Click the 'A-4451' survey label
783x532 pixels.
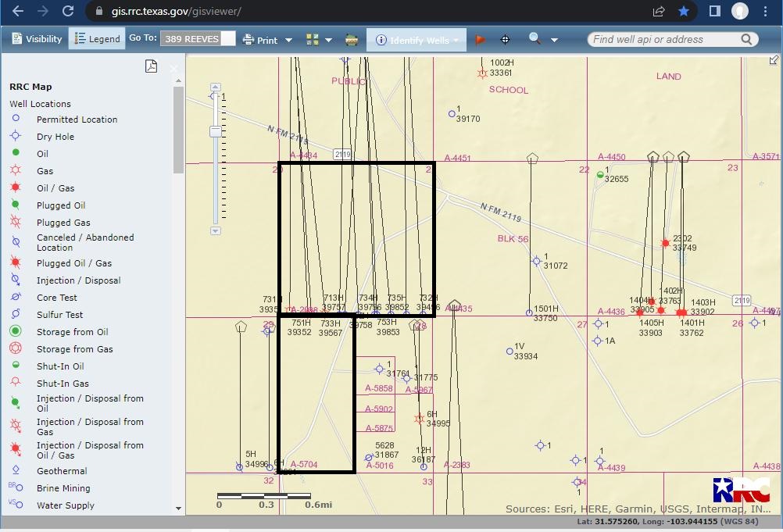pos(457,159)
